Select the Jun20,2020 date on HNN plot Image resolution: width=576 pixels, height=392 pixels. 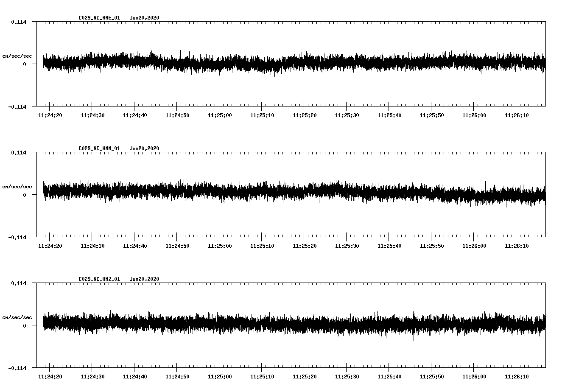point(145,148)
